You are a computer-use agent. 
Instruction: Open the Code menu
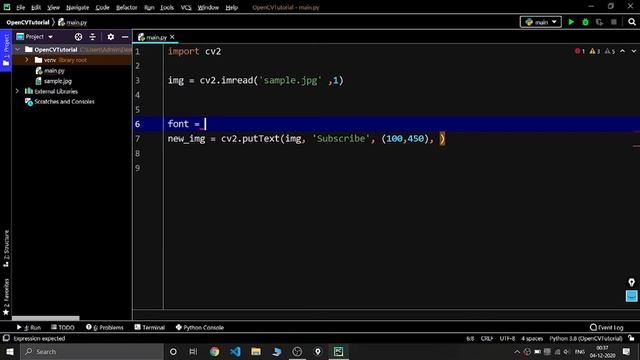click(102, 7)
